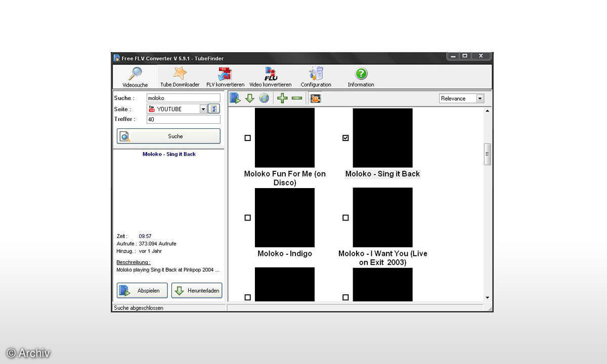
Task: Click the site list icon beside YOUTUBE
Action: pyautogui.click(x=214, y=109)
